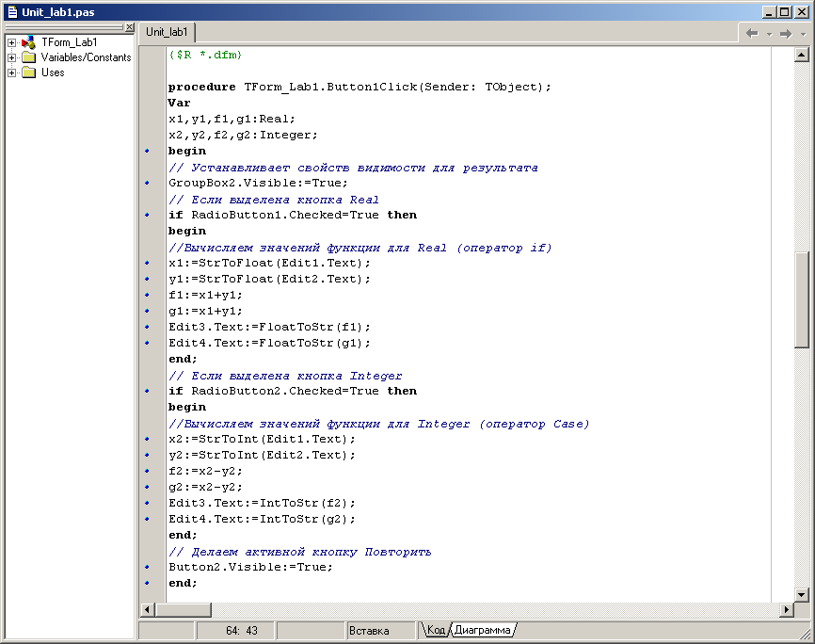
Task: Click the Unit_lab1.pas window document icon
Action: (12, 12)
